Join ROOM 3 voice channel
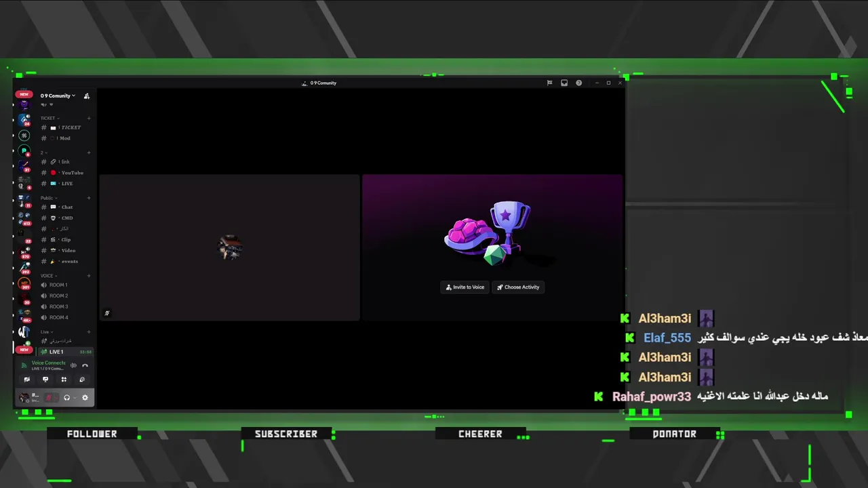Viewport: 868px width, 488px height. (x=66, y=307)
